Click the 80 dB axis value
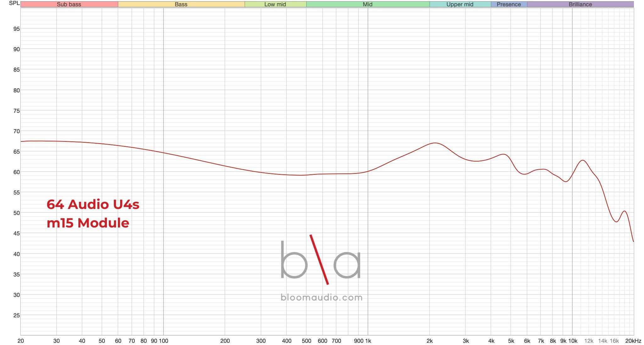644x345 pixels. coord(16,90)
